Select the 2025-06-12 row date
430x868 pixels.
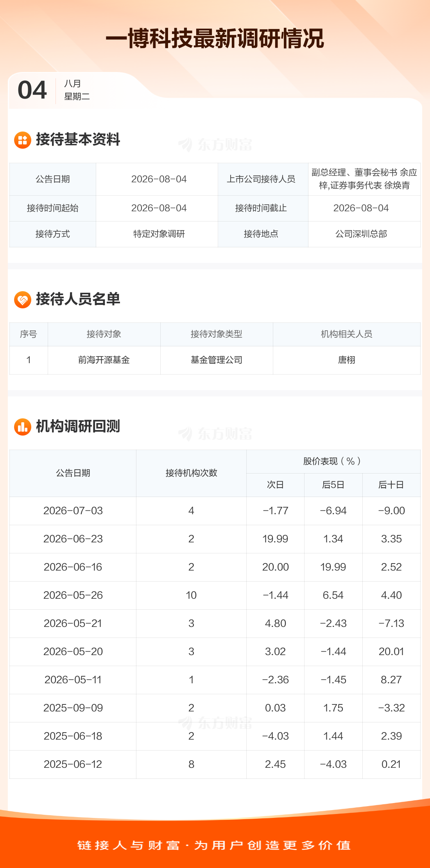[x=73, y=764]
